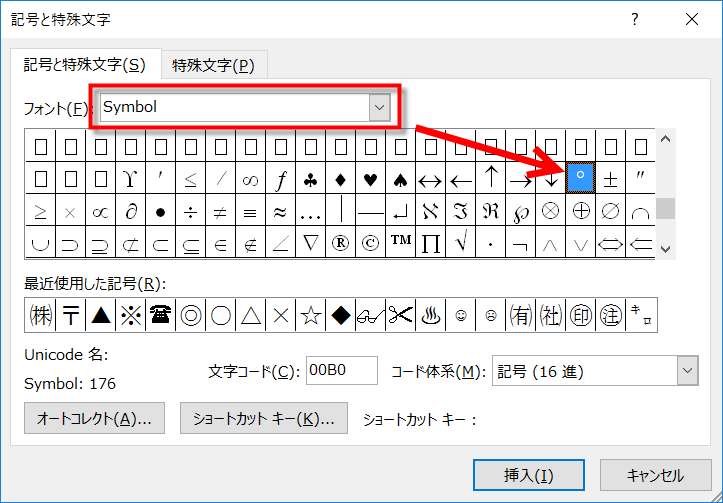723x503 pixels.
Task: Click the 文字コード input field
Action: click(x=341, y=371)
